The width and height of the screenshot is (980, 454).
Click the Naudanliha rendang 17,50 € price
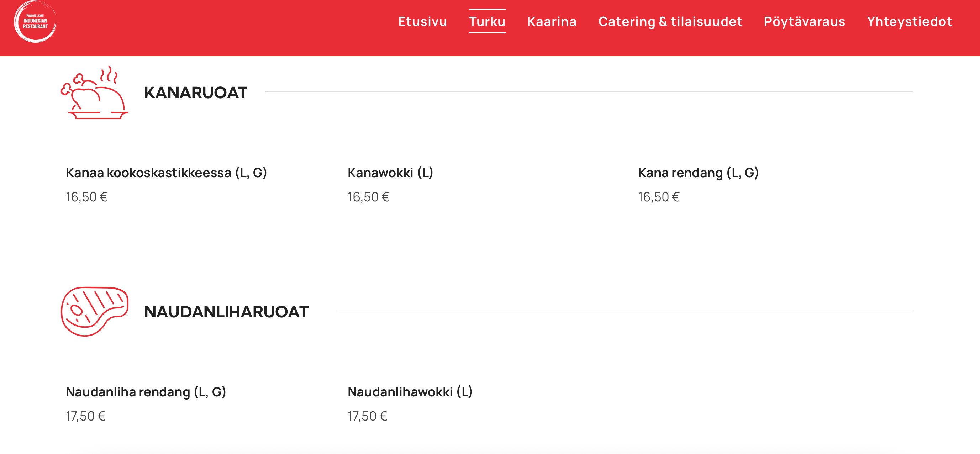[x=86, y=416]
